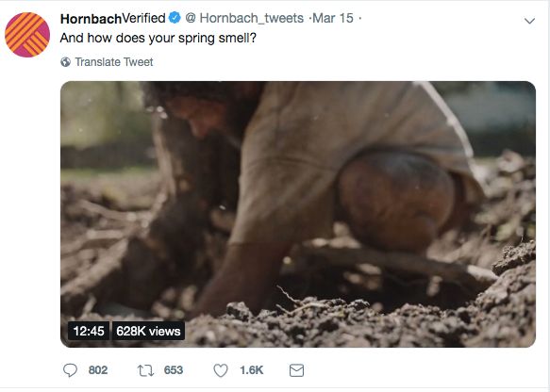Click the 628K views label
The width and height of the screenshot is (550, 392).
click(148, 331)
